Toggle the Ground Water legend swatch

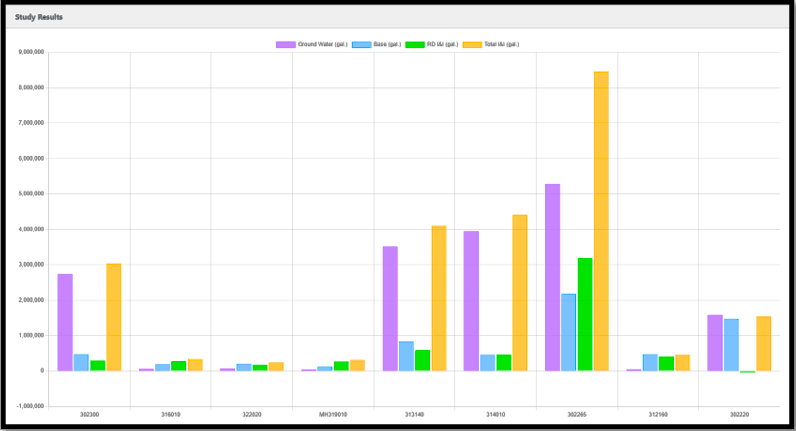[x=286, y=44]
